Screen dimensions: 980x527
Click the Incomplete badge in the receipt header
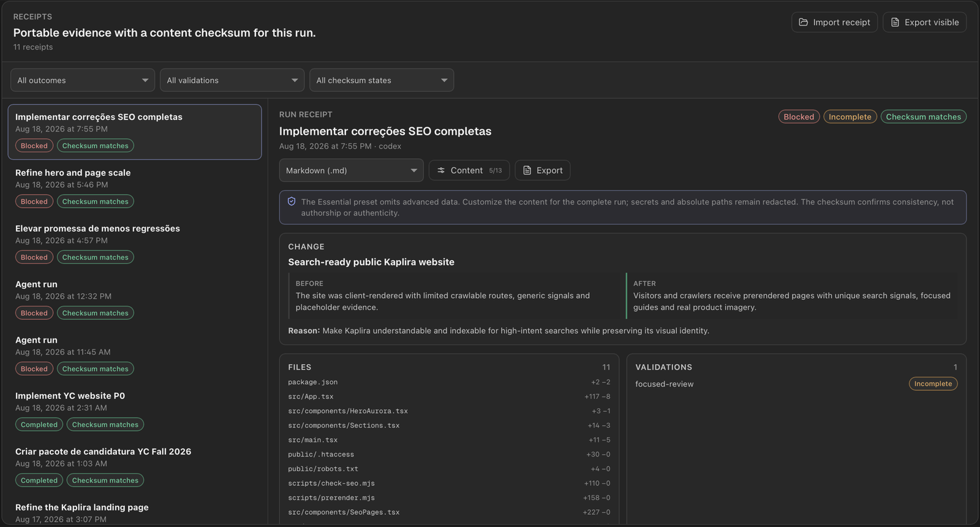(850, 116)
